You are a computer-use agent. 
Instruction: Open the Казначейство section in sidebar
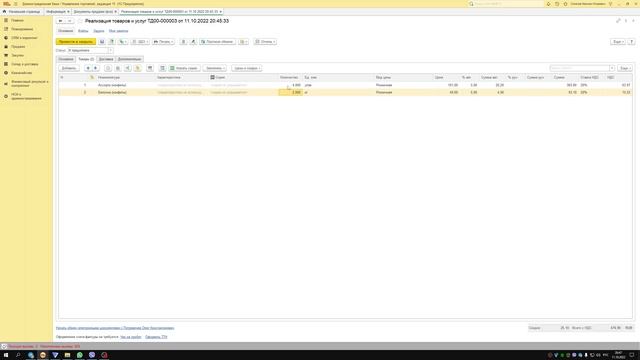coord(21,73)
